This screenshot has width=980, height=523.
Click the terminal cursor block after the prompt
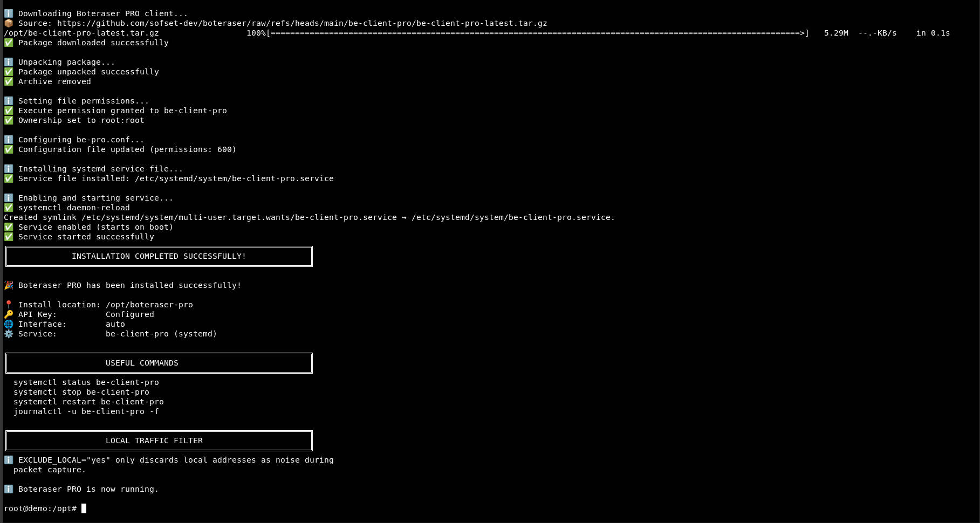pos(84,508)
